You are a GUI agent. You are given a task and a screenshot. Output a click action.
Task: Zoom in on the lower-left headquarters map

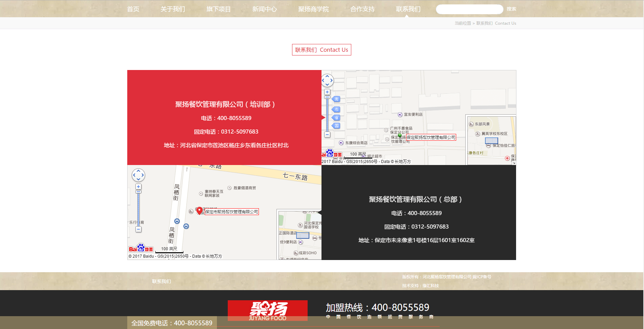138,187
